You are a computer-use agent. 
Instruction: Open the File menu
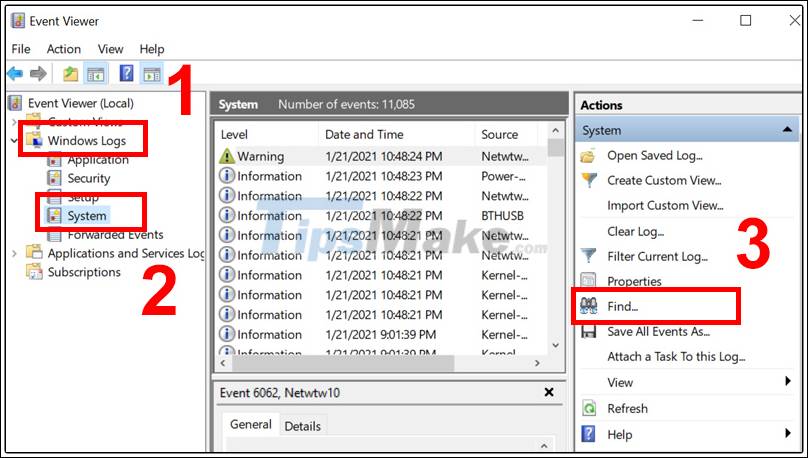click(21, 49)
